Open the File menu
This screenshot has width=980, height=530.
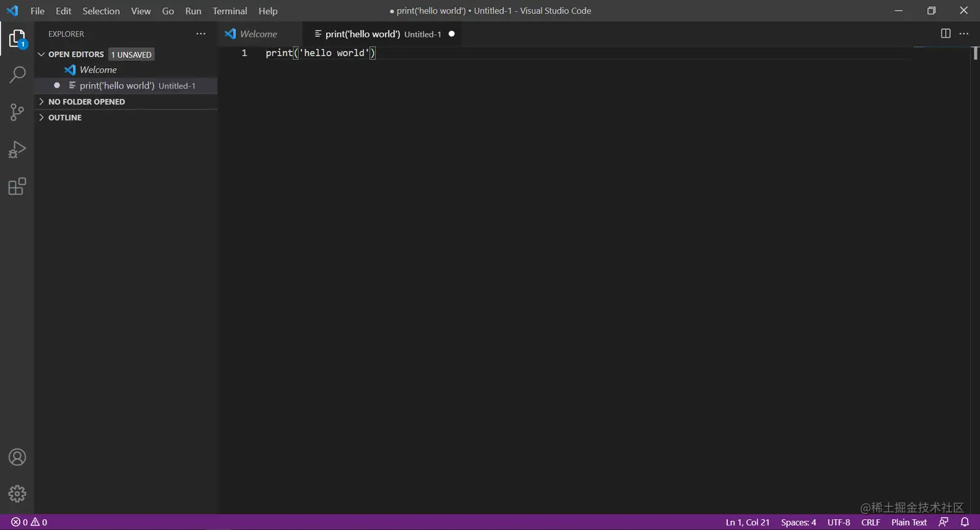point(37,10)
